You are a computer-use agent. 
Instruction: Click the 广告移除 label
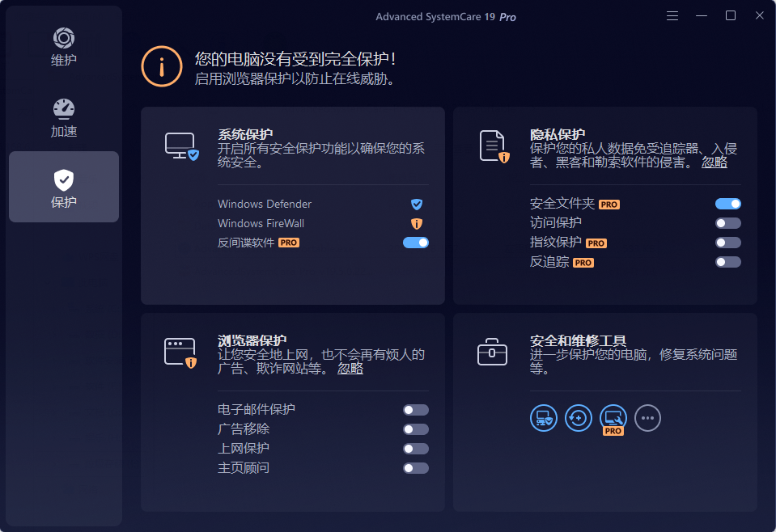[244, 429]
